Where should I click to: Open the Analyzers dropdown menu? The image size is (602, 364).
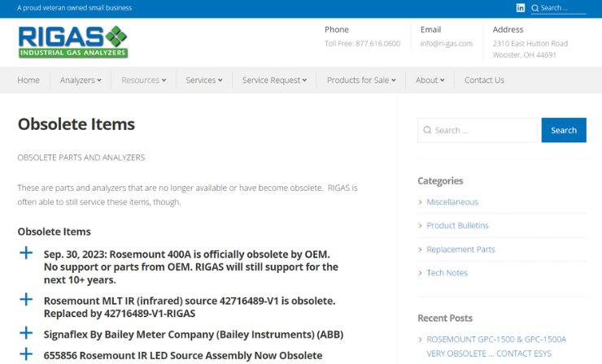(81, 80)
